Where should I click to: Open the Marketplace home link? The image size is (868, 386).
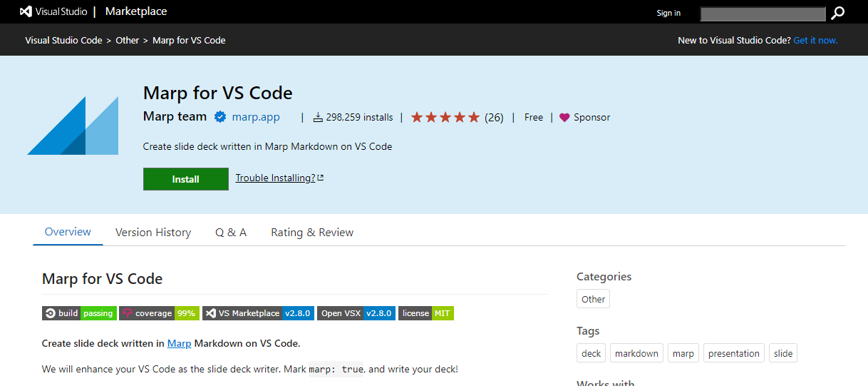point(136,11)
